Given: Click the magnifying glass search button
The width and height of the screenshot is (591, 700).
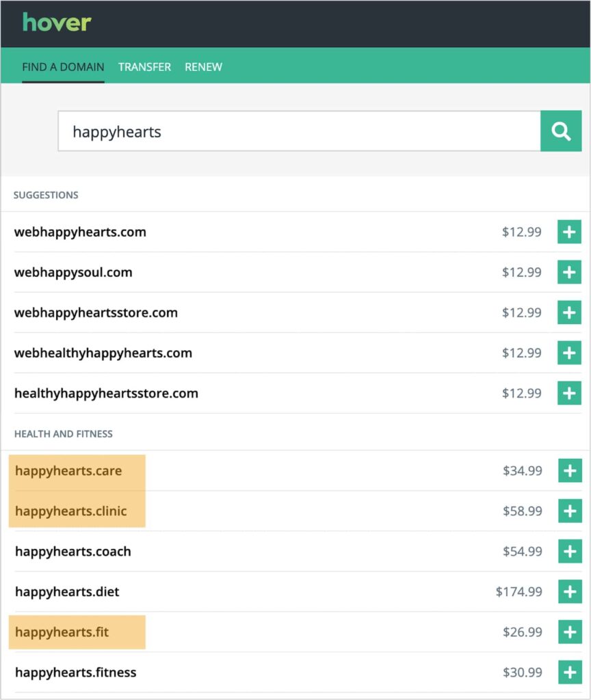Looking at the screenshot, I should click(x=561, y=131).
